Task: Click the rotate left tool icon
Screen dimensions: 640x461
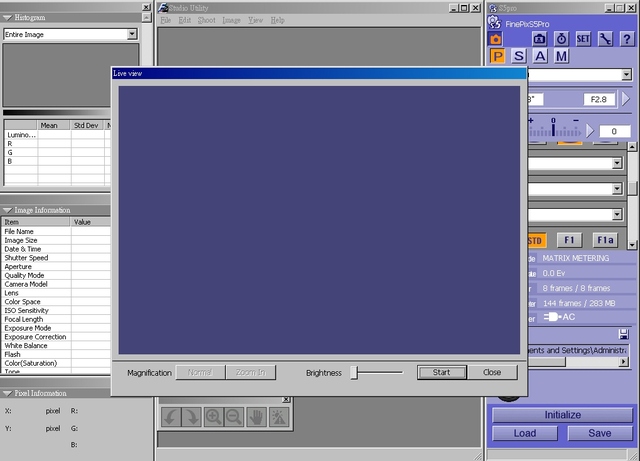Action: tap(171, 417)
